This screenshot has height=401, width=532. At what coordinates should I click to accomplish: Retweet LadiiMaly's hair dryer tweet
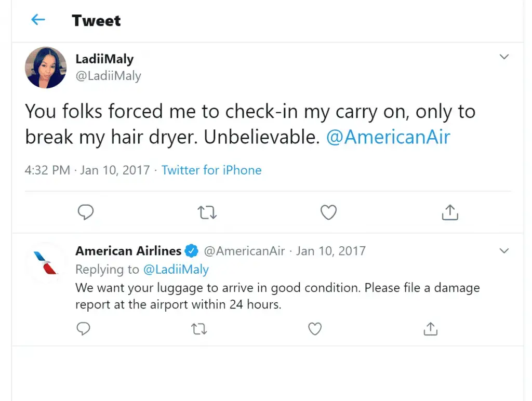pyautogui.click(x=207, y=212)
